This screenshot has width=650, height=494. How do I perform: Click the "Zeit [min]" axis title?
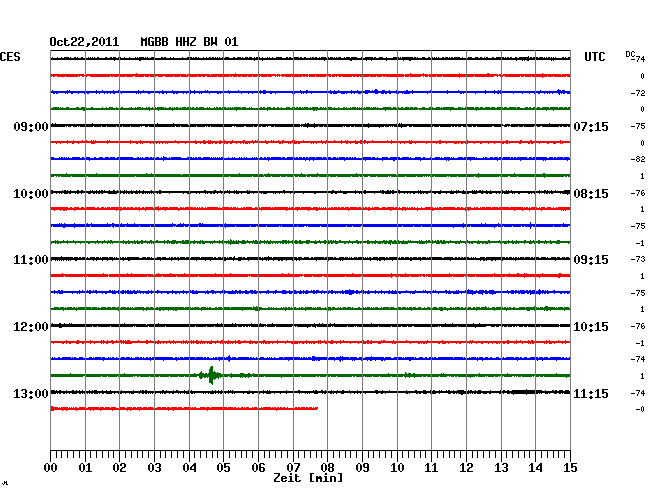tap(308, 478)
